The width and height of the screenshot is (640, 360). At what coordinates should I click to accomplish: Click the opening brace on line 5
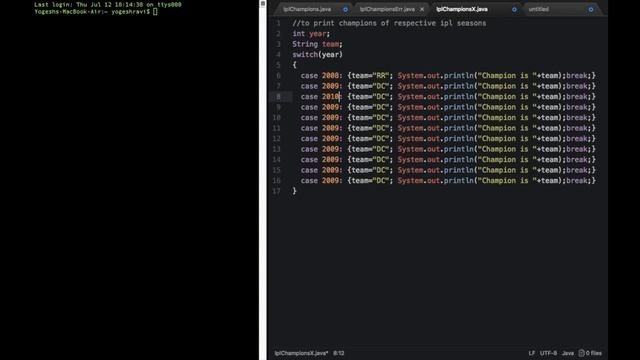point(294,65)
